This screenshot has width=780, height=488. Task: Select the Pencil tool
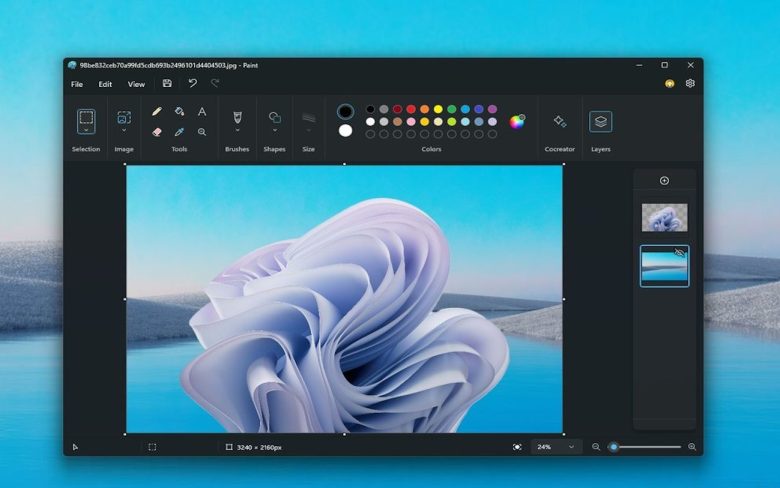[157, 112]
